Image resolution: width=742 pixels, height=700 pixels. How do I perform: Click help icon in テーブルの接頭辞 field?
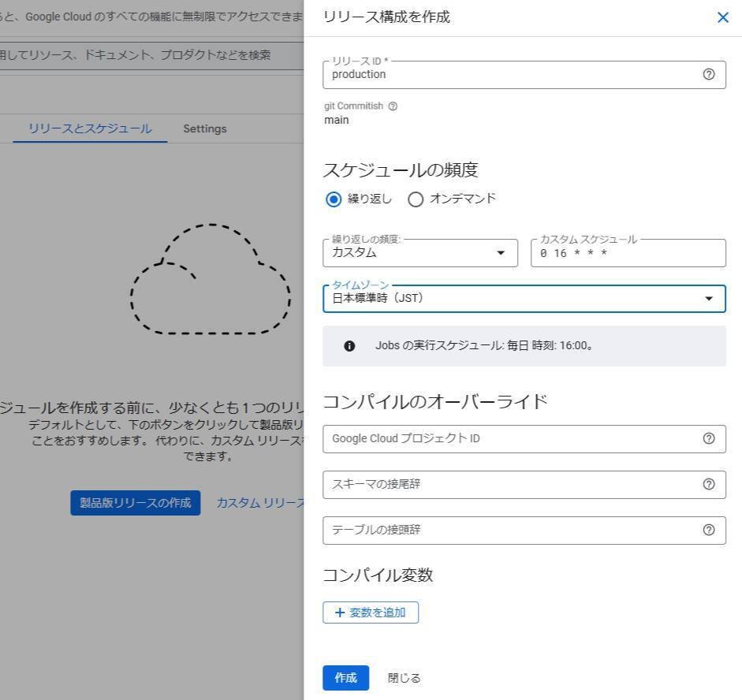[x=708, y=530]
